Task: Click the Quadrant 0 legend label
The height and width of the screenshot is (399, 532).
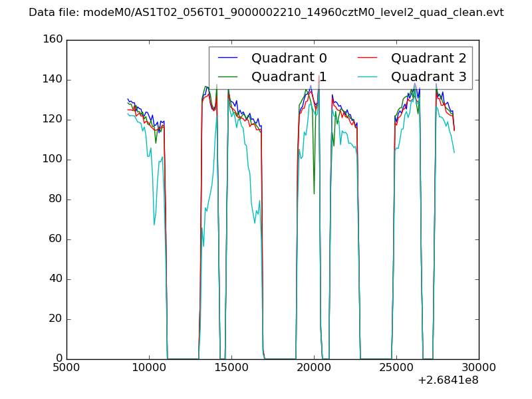Action: coord(289,59)
